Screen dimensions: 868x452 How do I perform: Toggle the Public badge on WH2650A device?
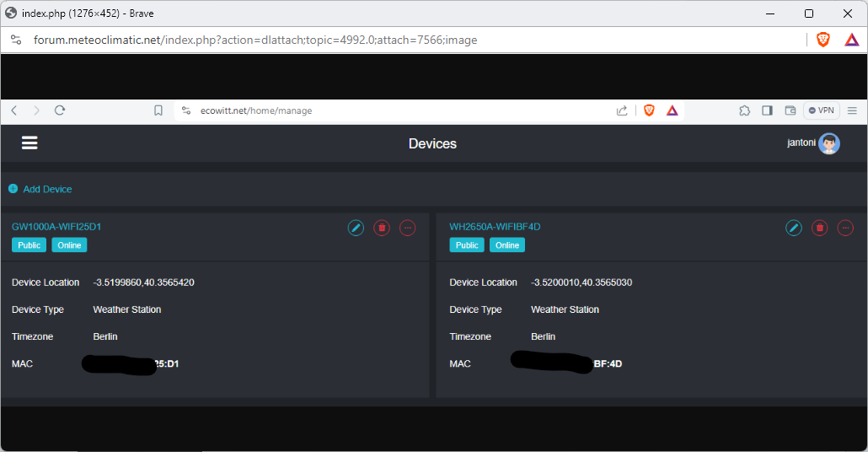tap(467, 245)
